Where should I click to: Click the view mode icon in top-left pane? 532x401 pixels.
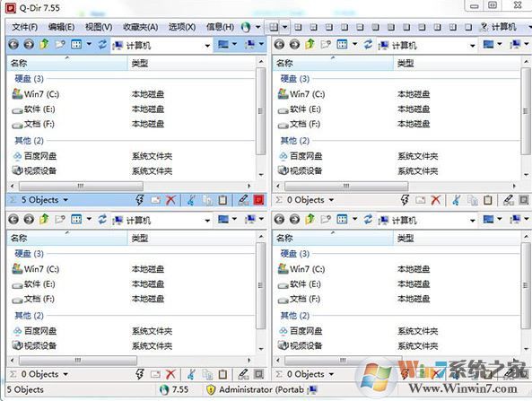(x=76, y=44)
